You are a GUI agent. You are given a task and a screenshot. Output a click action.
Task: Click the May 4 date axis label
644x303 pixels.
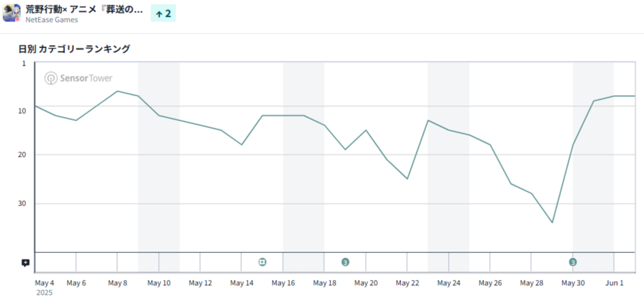click(x=44, y=283)
